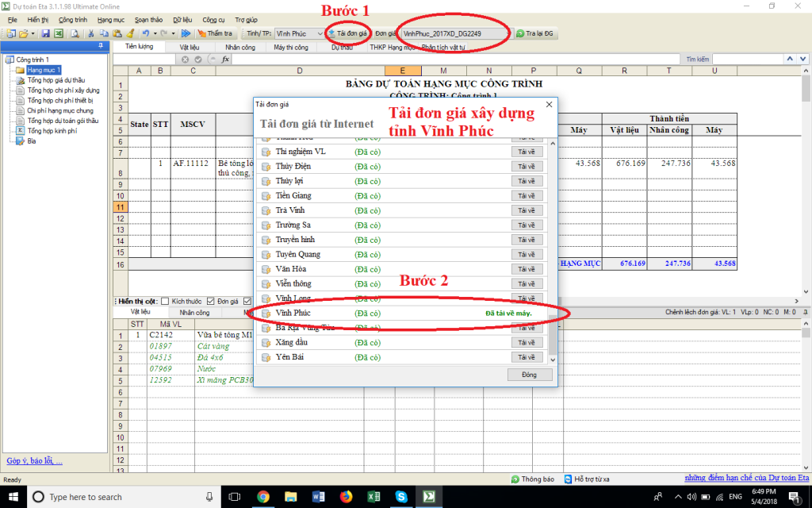Click Tra lại ĐG refresh button
This screenshot has width=812, height=508.
pos(536,34)
